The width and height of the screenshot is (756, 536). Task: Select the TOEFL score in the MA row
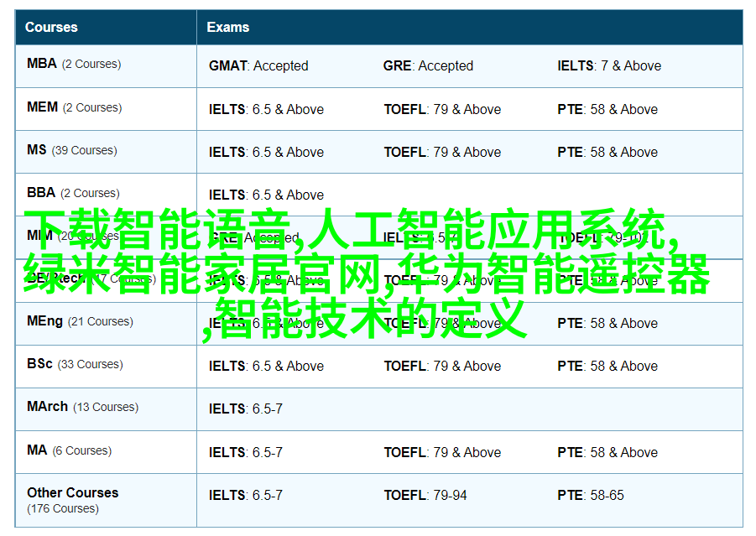(x=442, y=453)
